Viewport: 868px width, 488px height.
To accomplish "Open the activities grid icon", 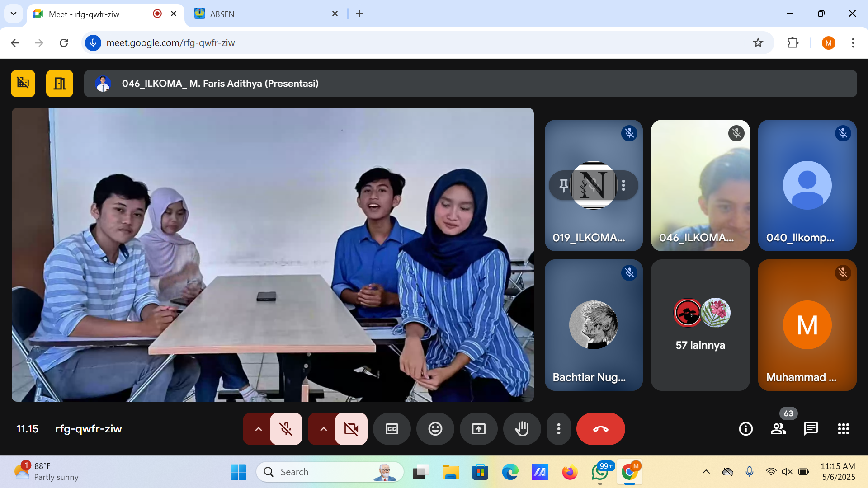I will 843,429.
